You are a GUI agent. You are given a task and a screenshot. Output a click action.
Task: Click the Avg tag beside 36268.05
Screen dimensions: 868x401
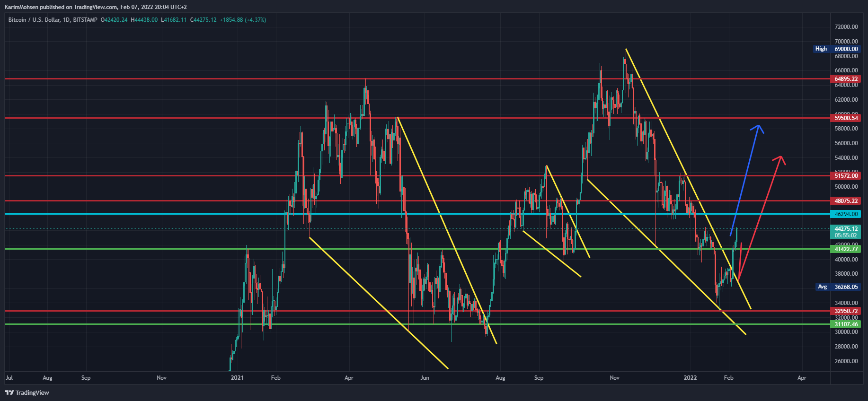pos(823,287)
